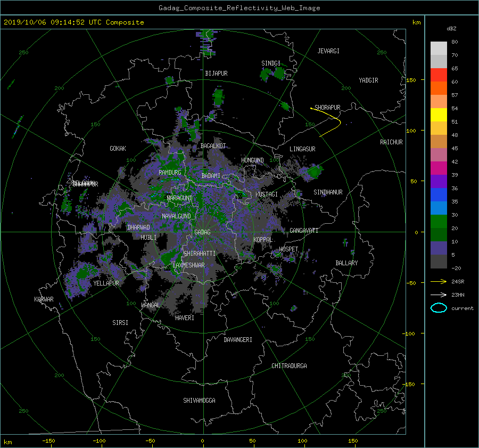This screenshot has width=479, height=448.
Task: Click the green echo cell near SINDGI
Action: pos(279,74)
